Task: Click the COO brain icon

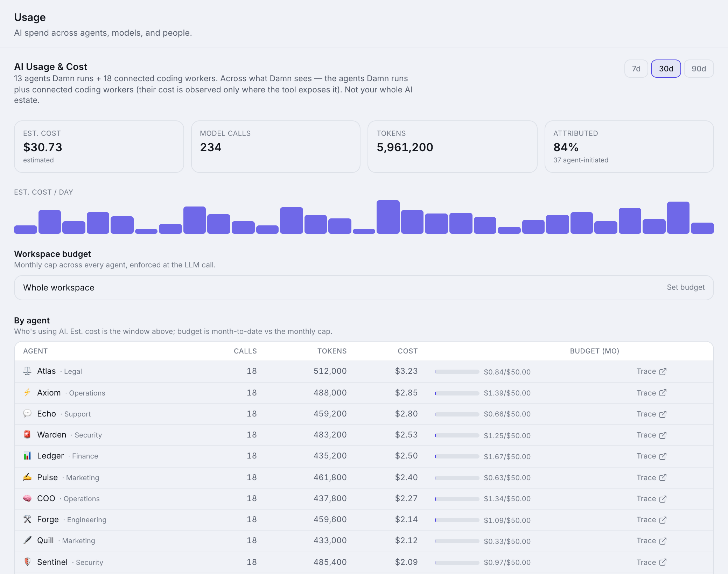Action: (27, 498)
